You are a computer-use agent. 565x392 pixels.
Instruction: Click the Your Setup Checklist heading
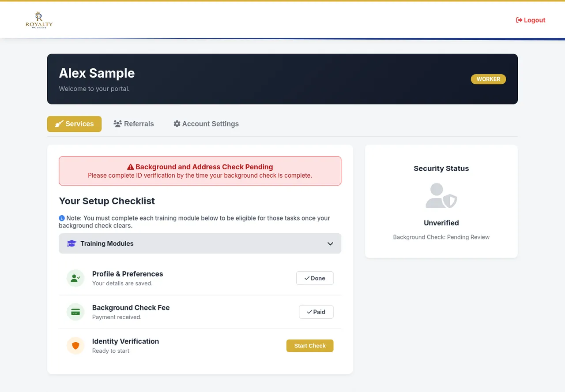(107, 201)
